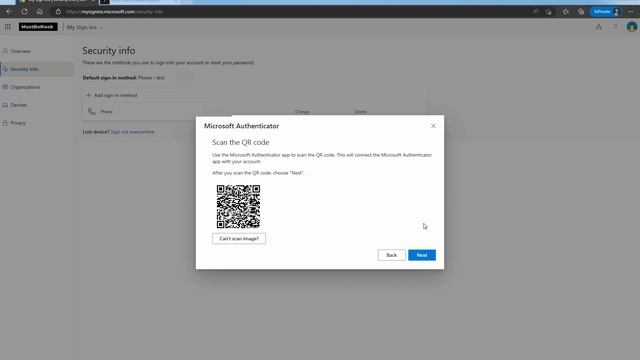
Task: Click Add sign-in method
Action: pos(112,96)
